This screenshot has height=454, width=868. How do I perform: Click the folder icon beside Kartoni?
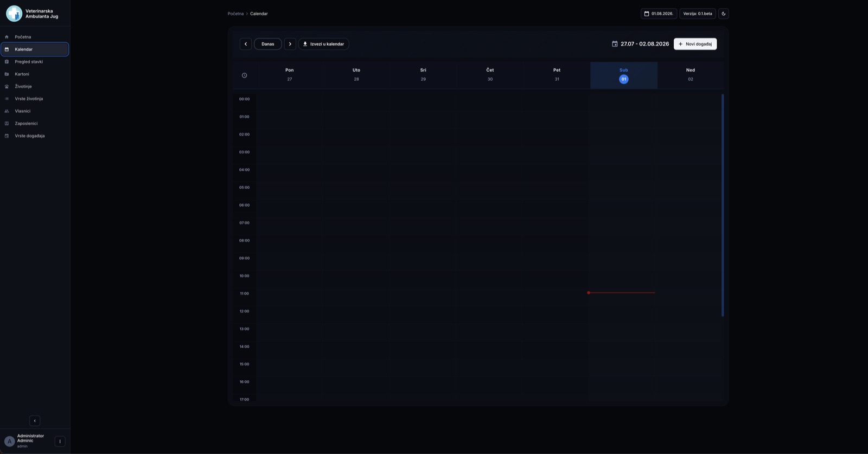click(x=7, y=74)
